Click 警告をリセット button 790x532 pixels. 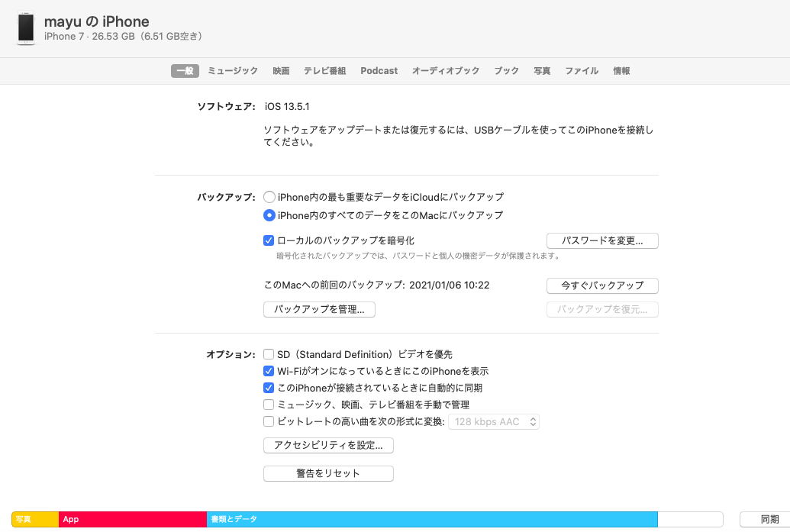pos(328,473)
